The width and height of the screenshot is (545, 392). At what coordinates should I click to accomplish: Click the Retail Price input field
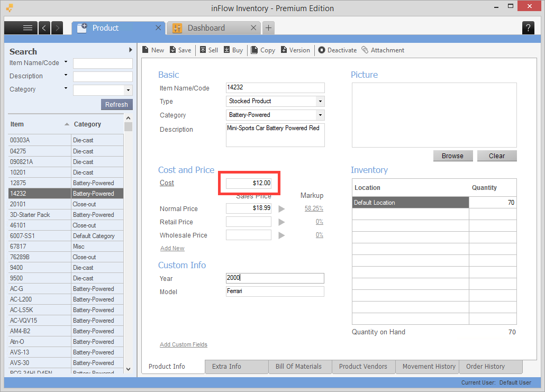tap(249, 222)
